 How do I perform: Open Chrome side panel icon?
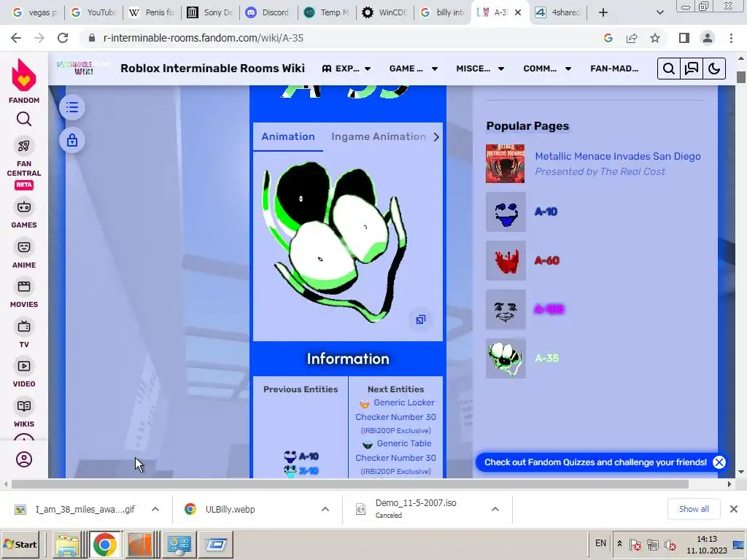(684, 38)
